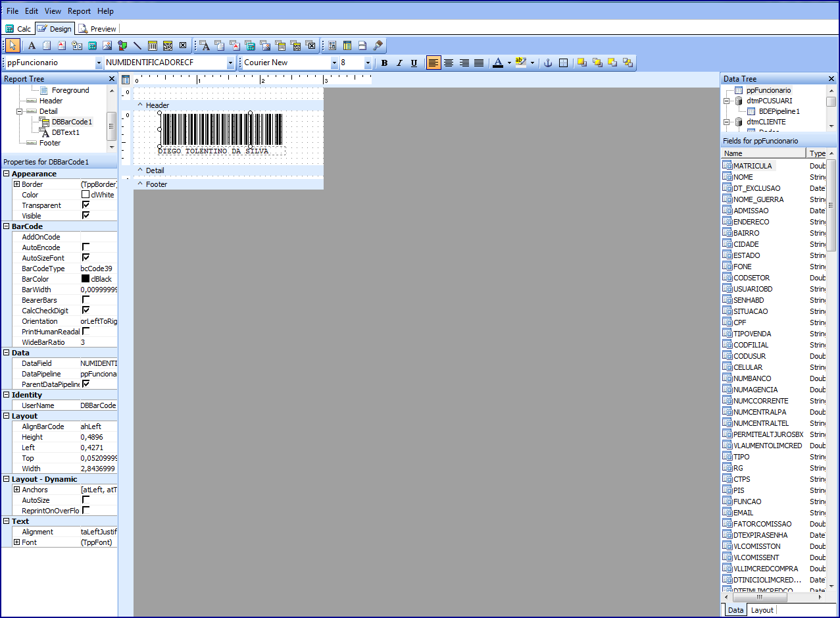The width and height of the screenshot is (840, 618).
Task: Open the File menu
Action: [x=12, y=11]
